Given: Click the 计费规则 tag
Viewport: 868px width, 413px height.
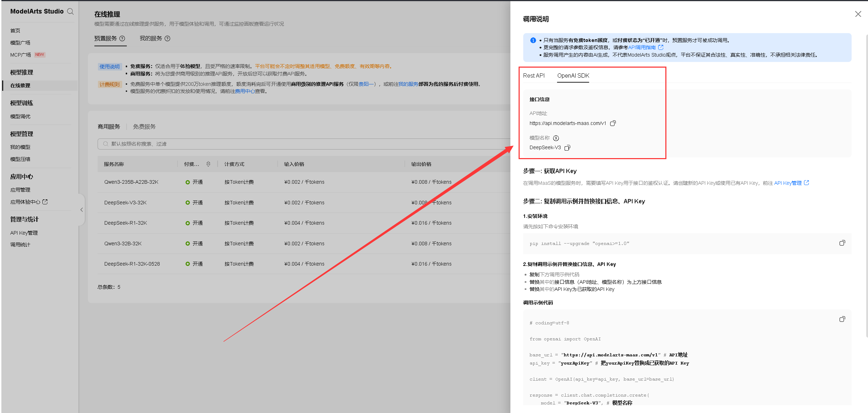Looking at the screenshot, I should (110, 84).
